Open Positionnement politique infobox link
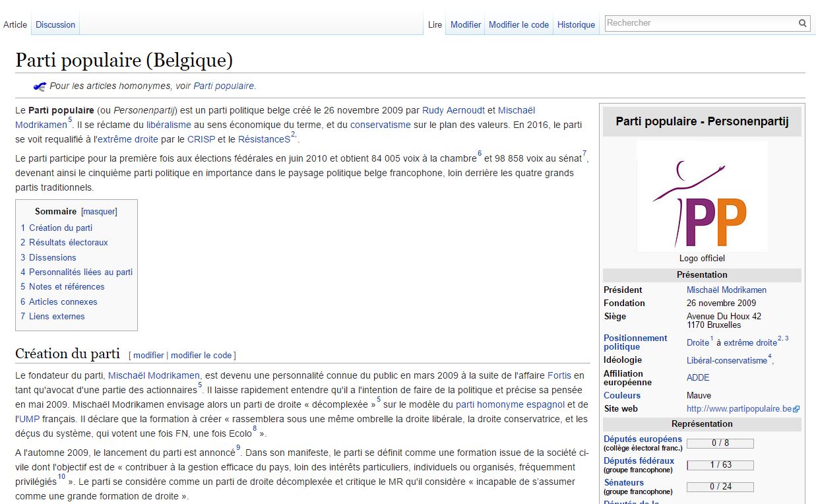 tap(635, 342)
